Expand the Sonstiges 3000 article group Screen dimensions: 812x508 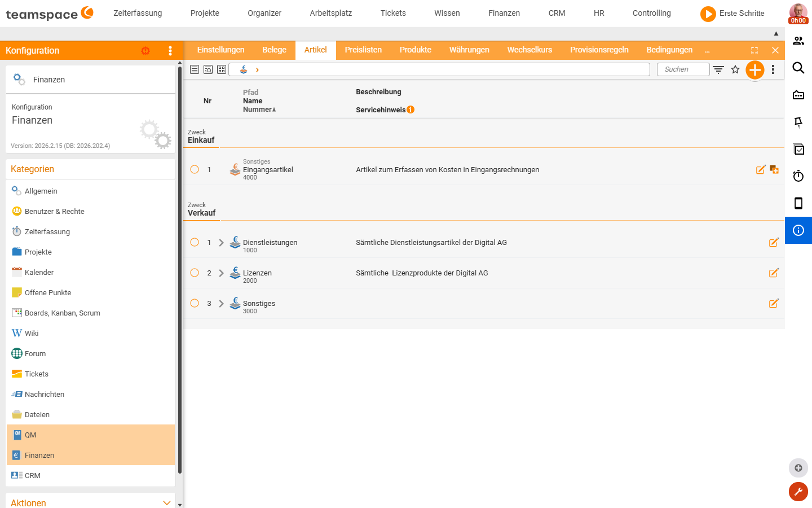click(221, 304)
